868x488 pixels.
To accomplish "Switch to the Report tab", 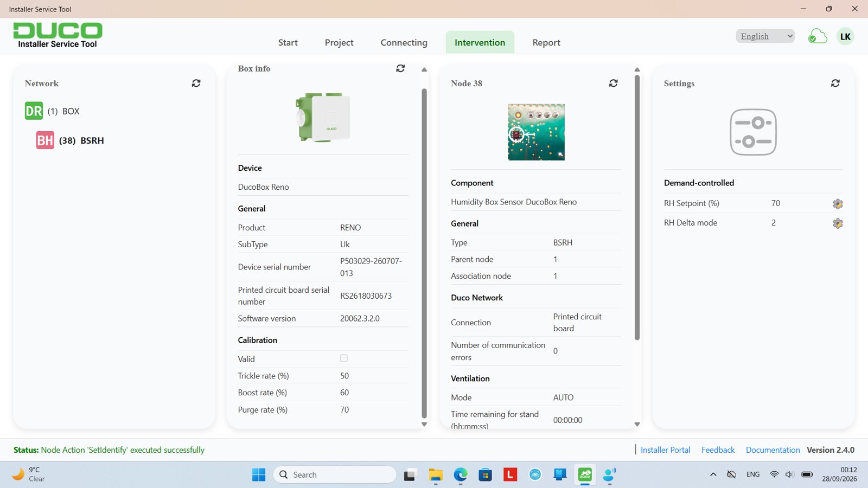I will point(546,42).
